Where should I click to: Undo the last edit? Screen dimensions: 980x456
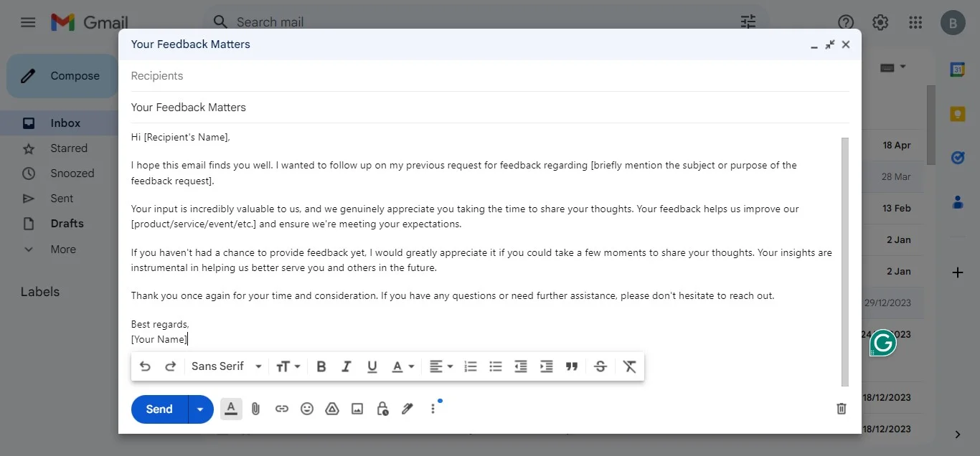tap(145, 366)
